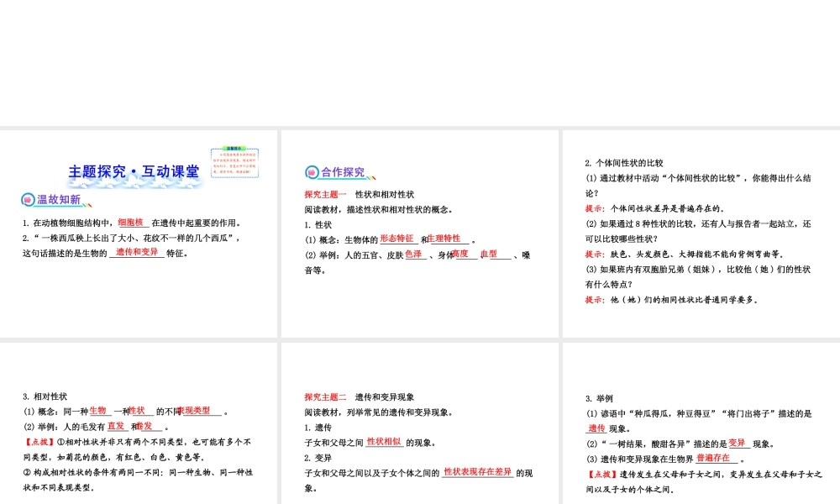Select the slide titled 2. 个体间性状的比较

click(700, 234)
